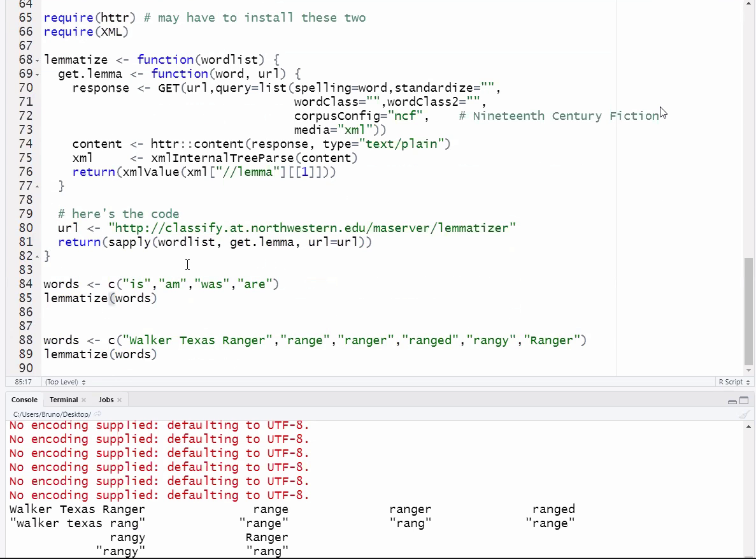
Task: Switch to the Console tab
Action: coord(24,400)
